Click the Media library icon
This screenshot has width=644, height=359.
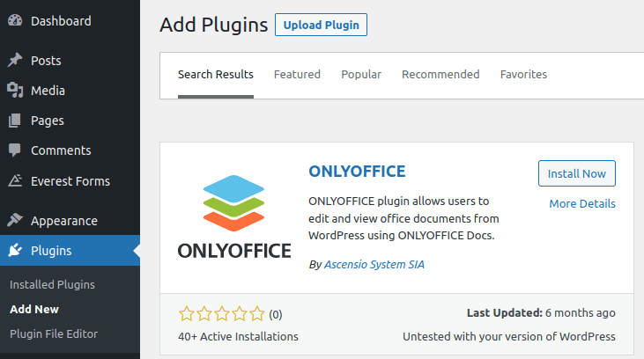[15, 91]
